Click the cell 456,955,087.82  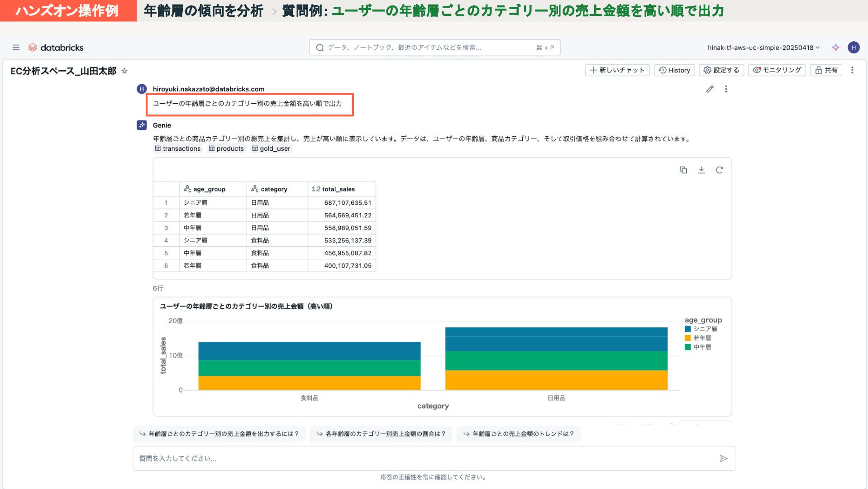(342, 253)
